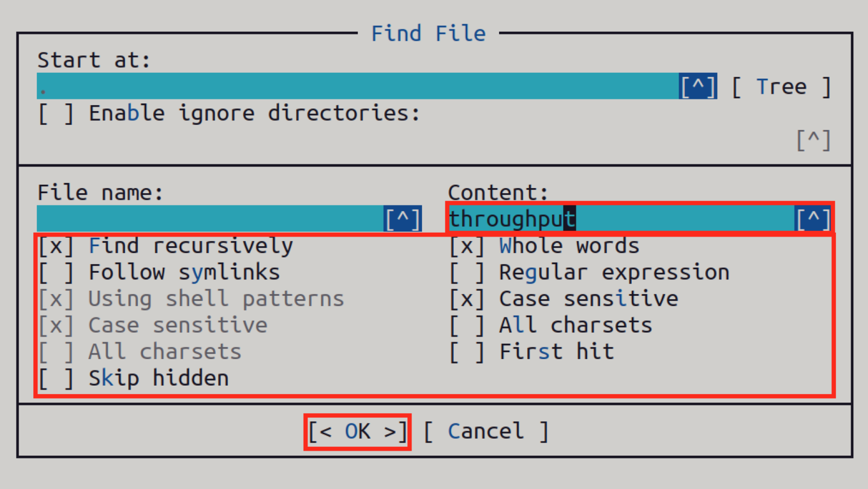868x489 pixels.
Task: Uncheck Whole words option
Action: click(467, 246)
